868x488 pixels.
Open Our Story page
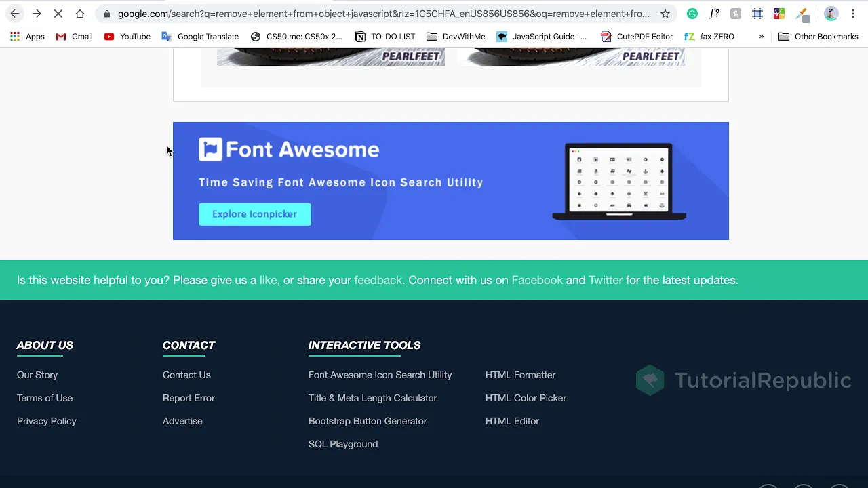[37, 375]
